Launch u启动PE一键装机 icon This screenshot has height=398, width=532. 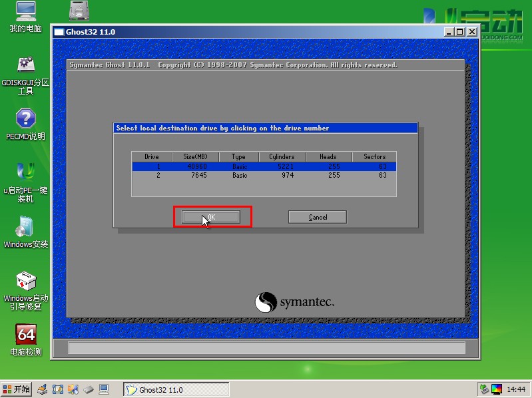point(26,182)
